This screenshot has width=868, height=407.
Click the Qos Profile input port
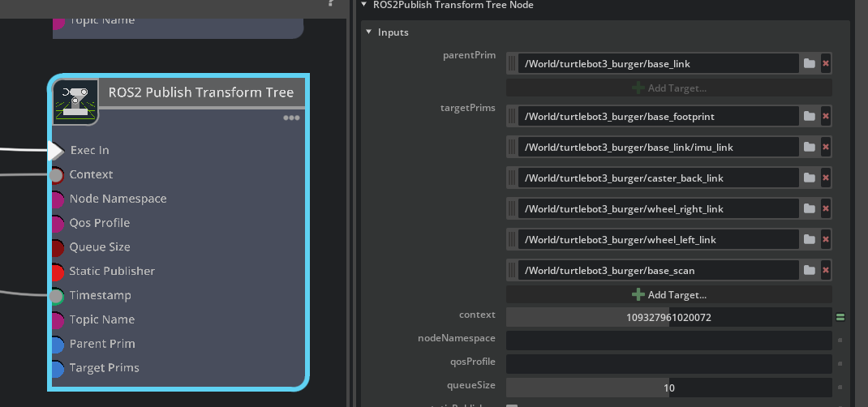(57, 224)
